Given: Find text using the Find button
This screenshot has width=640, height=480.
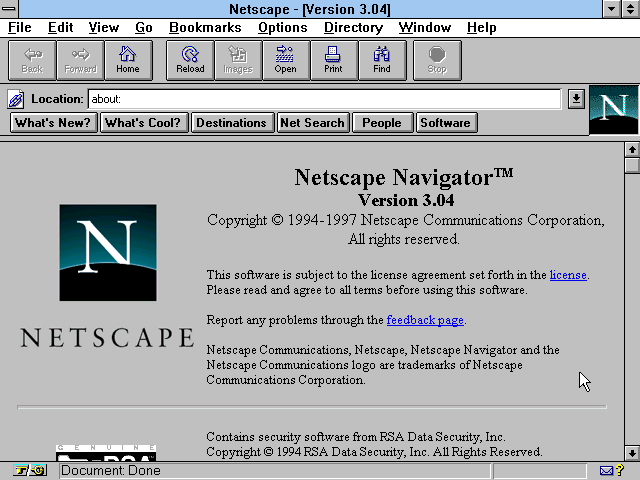Looking at the screenshot, I should [382, 60].
